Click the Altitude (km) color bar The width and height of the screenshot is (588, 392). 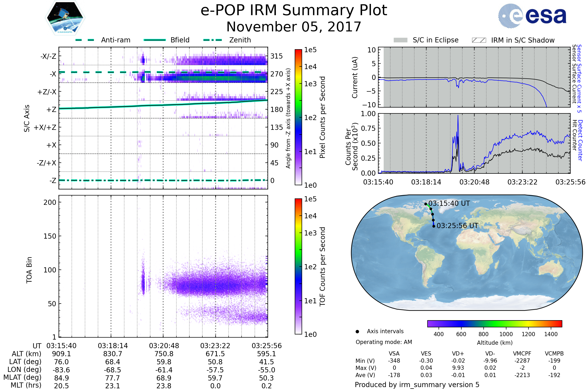click(494, 323)
